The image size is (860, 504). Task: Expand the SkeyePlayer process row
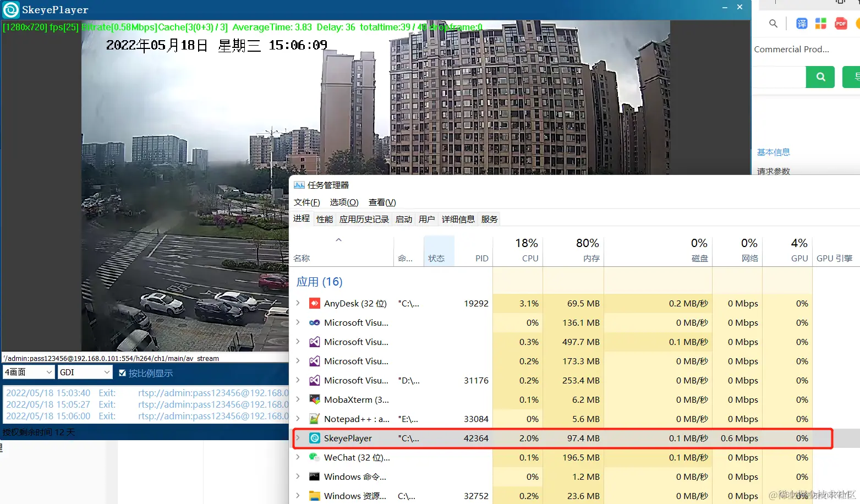click(x=298, y=438)
